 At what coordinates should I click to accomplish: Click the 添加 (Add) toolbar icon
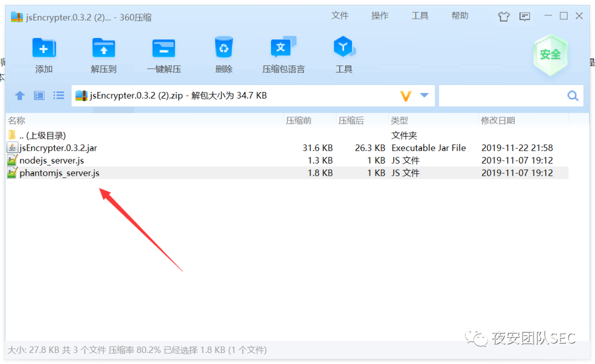click(44, 48)
